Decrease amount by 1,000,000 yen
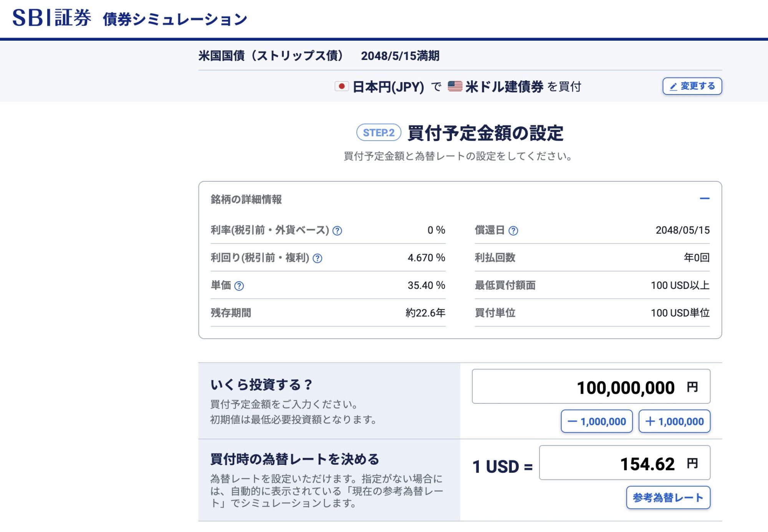The width and height of the screenshot is (768, 532). [x=596, y=421]
